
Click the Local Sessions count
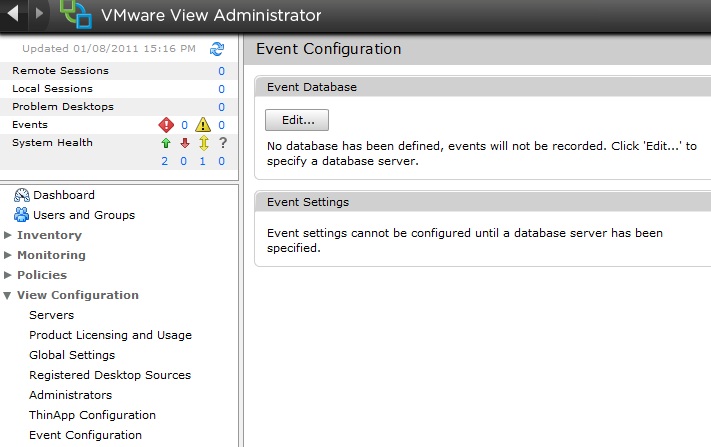221,89
